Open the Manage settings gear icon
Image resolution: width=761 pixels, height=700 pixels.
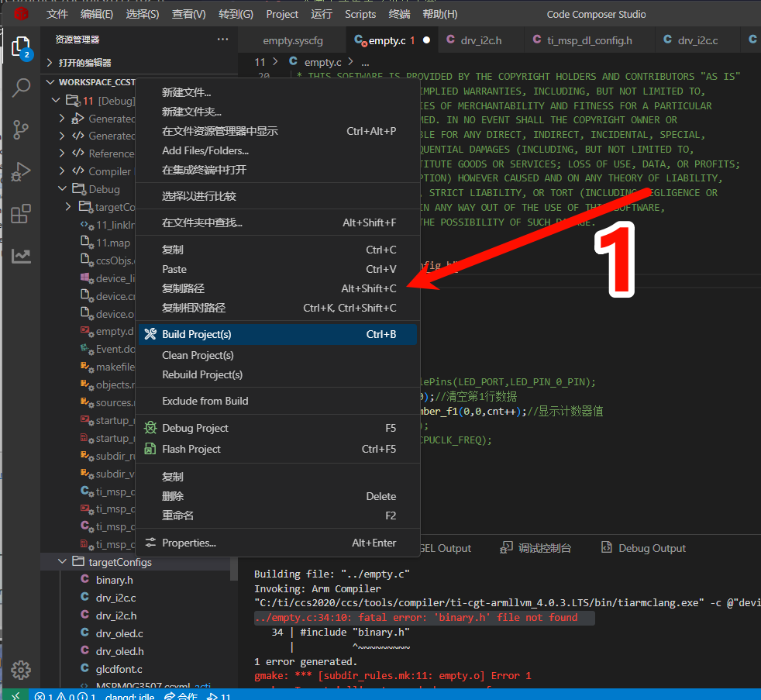tap(21, 670)
